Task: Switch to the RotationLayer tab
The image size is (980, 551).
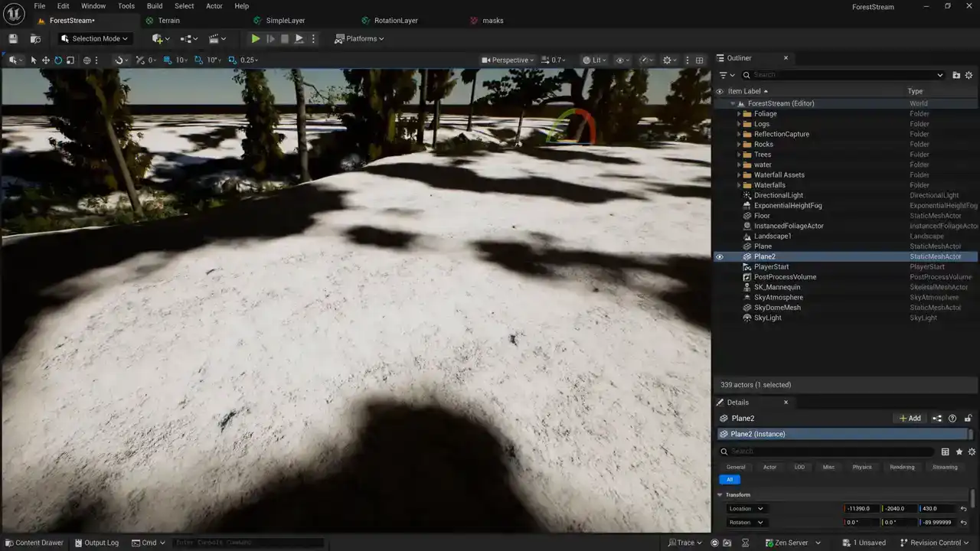Action: 396,21
